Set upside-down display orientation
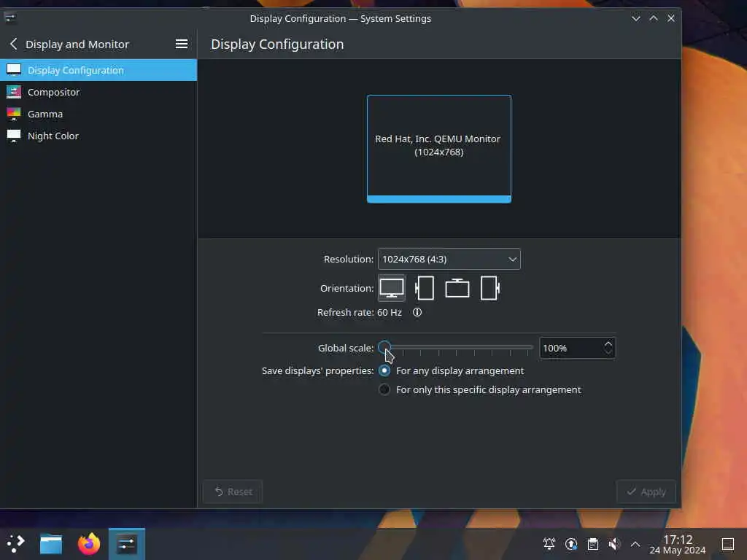 [457, 288]
